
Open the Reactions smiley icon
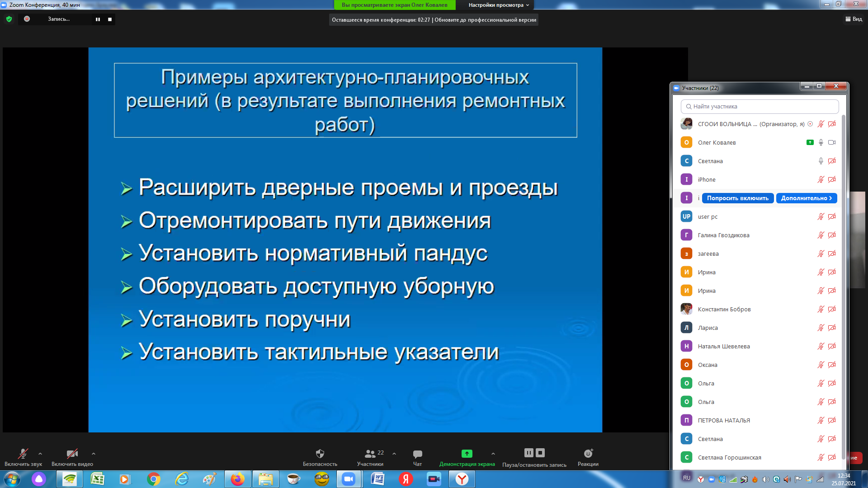coord(588,454)
